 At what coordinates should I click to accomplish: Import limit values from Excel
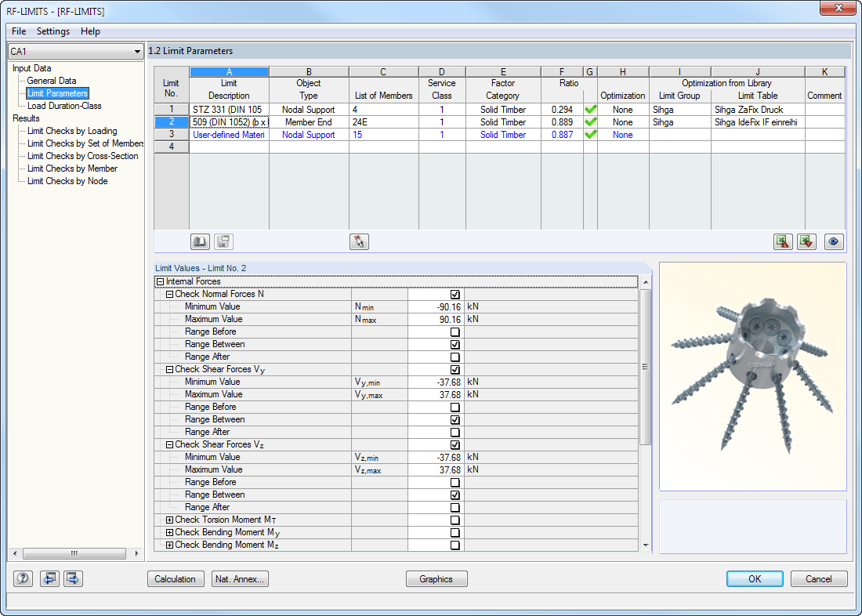(783, 241)
